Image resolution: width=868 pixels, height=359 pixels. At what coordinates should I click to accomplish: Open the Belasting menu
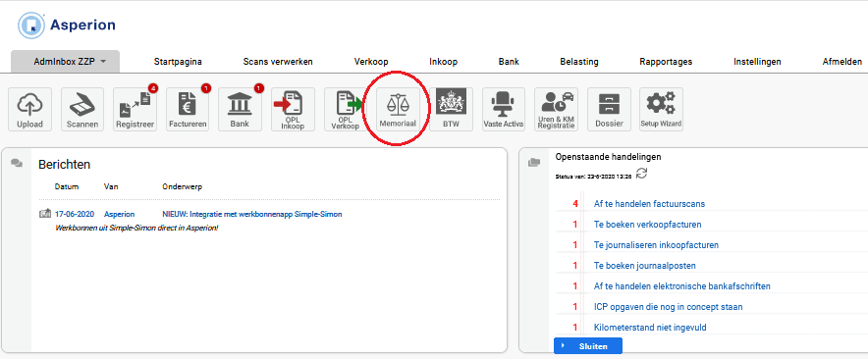coord(579,62)
